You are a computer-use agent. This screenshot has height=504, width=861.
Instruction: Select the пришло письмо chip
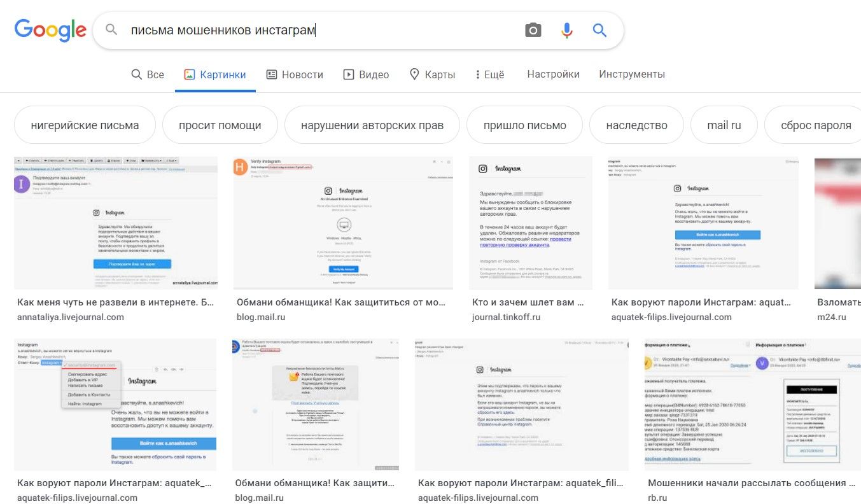click(x=525, y=125)
